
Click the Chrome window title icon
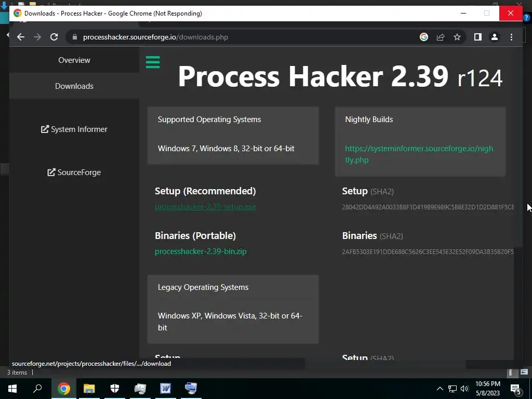[17, 13]
